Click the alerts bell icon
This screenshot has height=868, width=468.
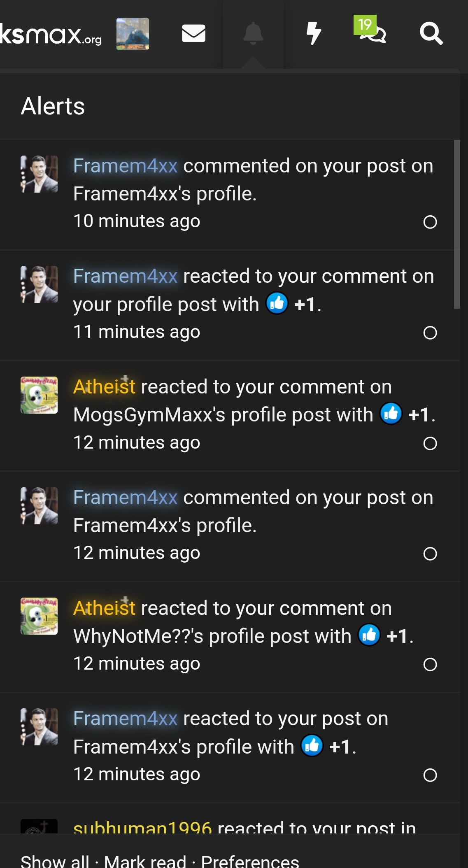click(x=253, y=33)
